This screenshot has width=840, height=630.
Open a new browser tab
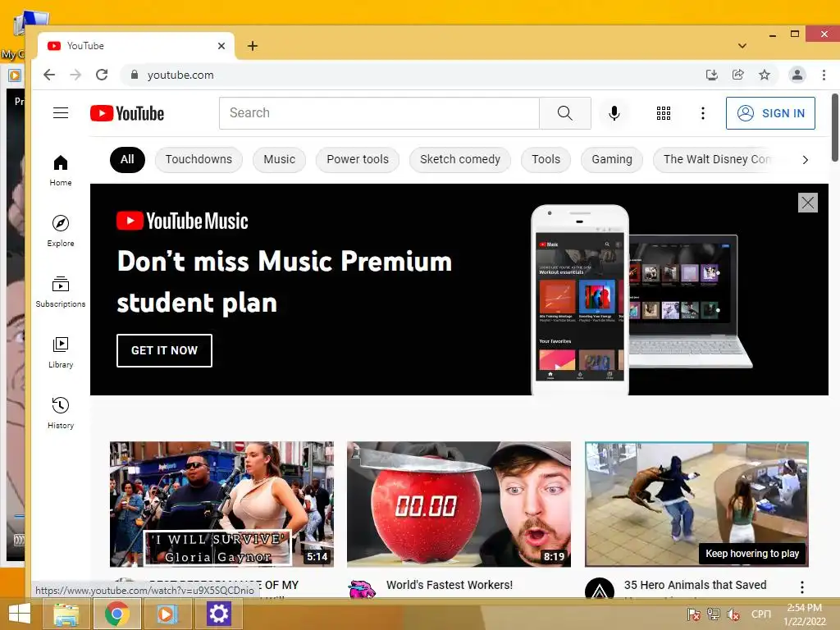coord(253,46)
